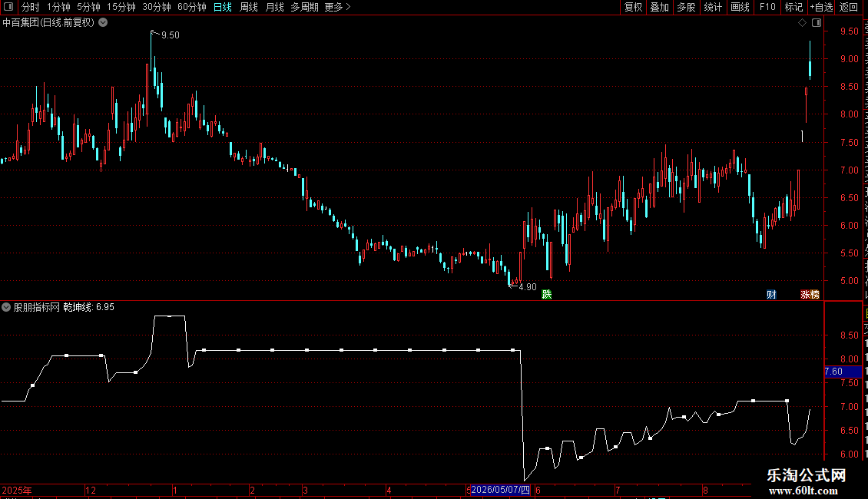868x499 pixels.
Task: Click the red 涨 badge
Action: point(805,294)
